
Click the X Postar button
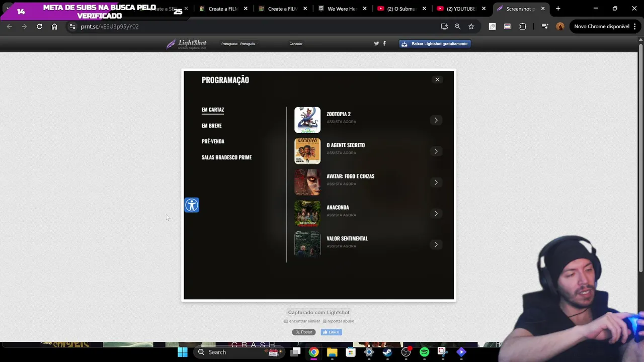pos(304,332)
